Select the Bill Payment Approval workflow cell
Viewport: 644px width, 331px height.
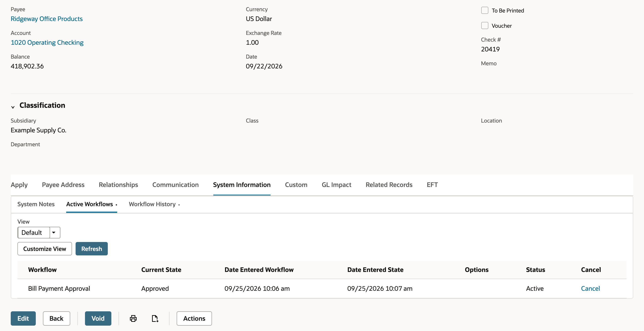coord(59,289)
